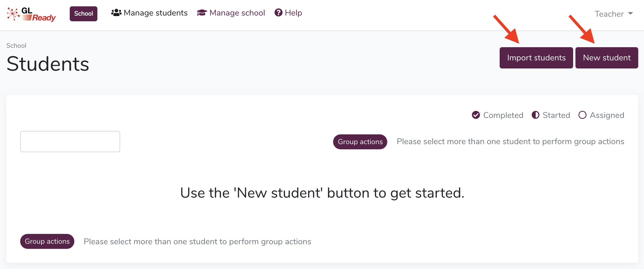Click the Completed checkmark circle icon
The height and width of the screenshot is (269, 644).
[x=476, y=115]
